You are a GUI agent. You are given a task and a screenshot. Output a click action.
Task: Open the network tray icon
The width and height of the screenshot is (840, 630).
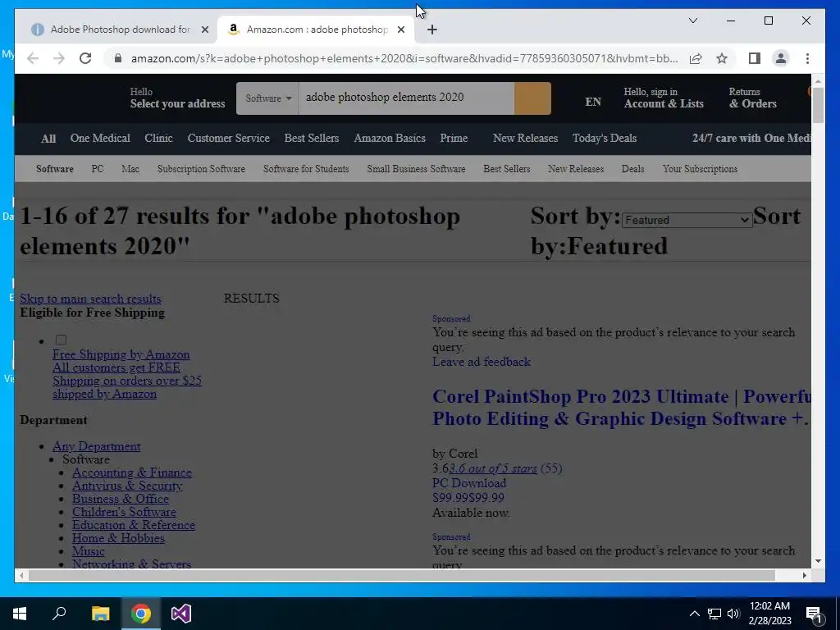pos(714,614)
